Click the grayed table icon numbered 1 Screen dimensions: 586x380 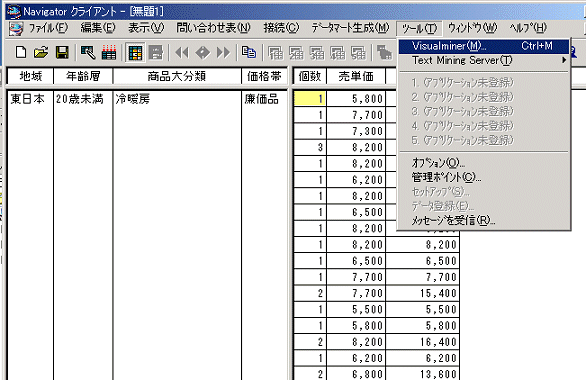[x=276, y=53]
